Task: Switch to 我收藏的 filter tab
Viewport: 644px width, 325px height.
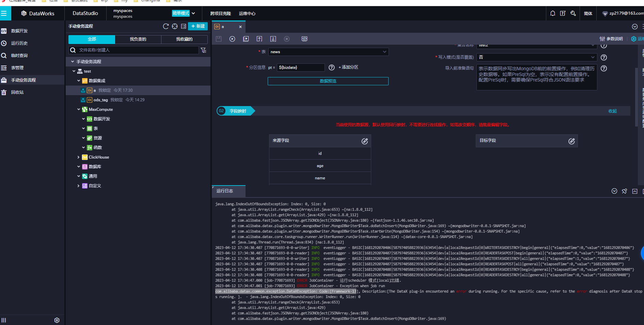Action: (184, 39)
